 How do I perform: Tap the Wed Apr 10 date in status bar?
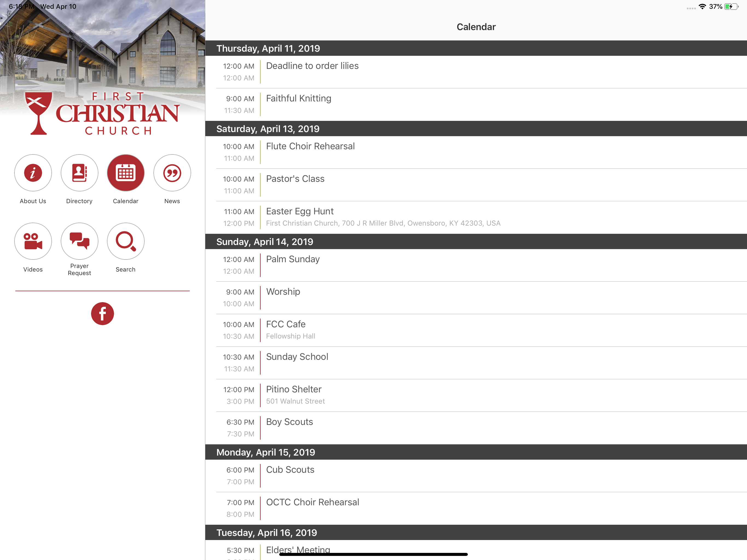point(59,6)
